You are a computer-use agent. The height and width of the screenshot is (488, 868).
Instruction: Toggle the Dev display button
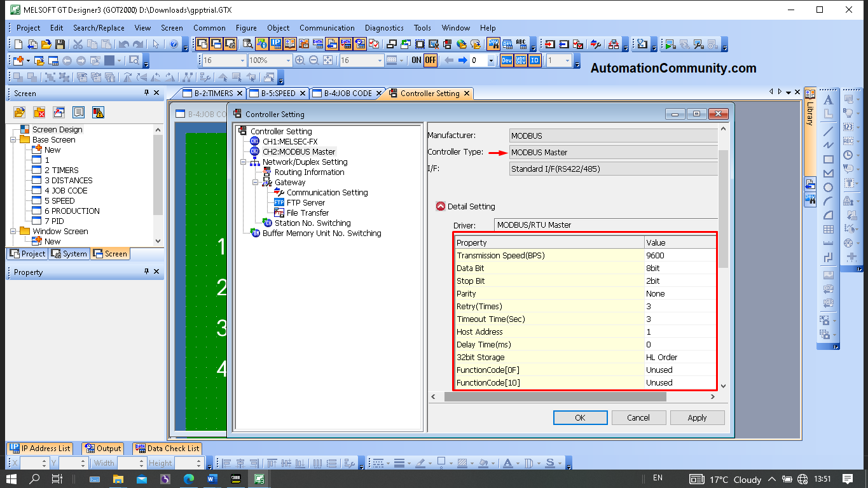(506, 59)
